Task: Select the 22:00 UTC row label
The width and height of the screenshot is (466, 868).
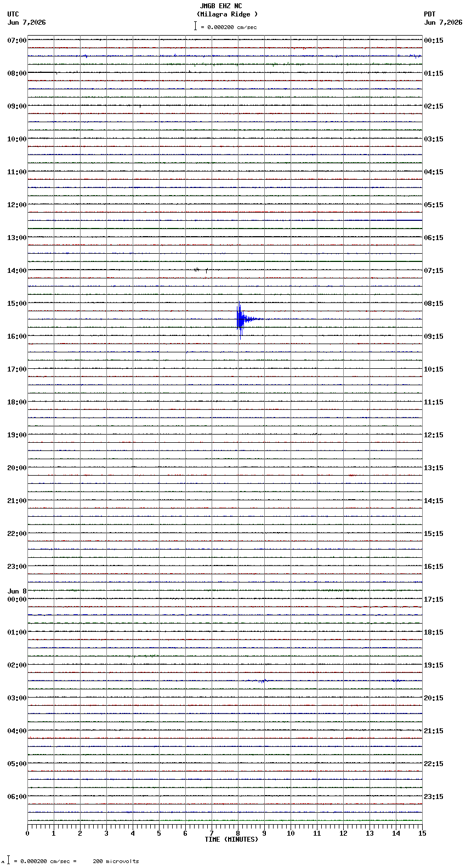Action: coord(17,534)
